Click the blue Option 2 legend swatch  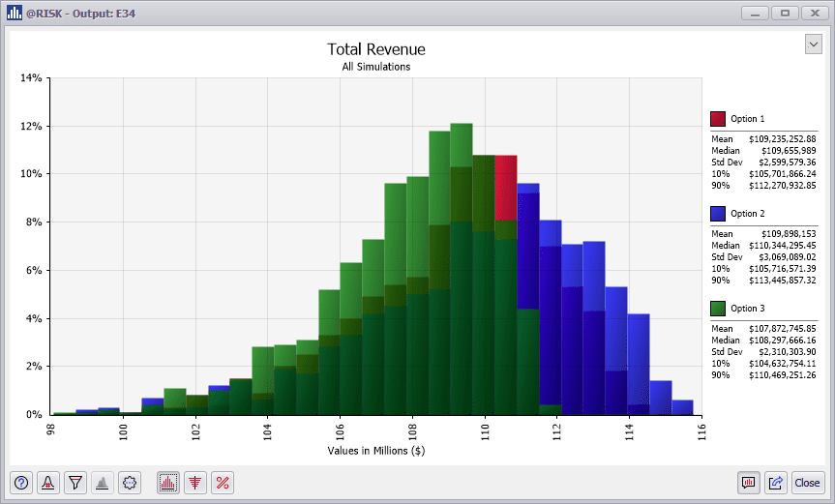click(718, 214)
